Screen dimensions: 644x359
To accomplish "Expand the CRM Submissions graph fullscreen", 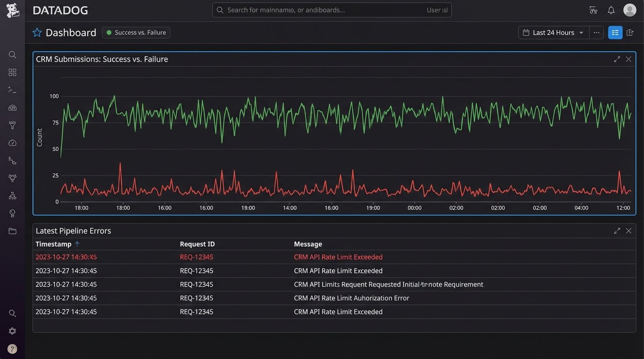I will [617, 59].
